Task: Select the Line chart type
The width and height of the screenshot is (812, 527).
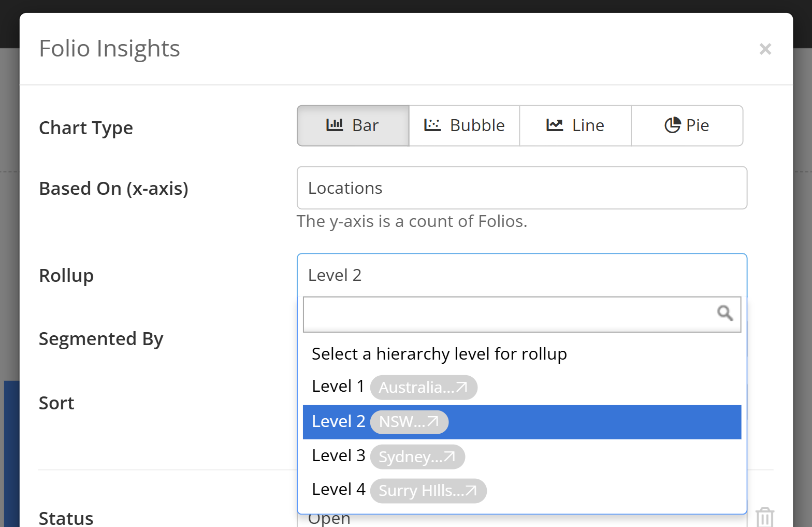Action: [575, 126]
